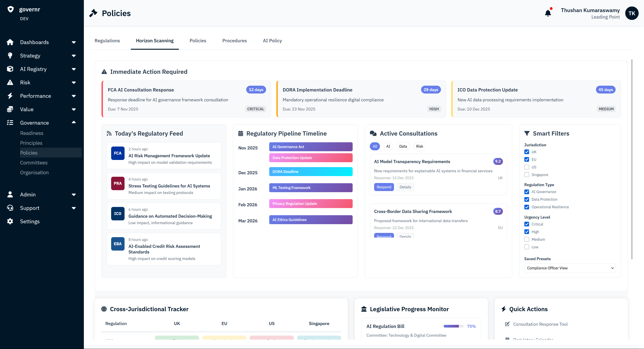
Task: Click the Support headset icon
Action: pos(10,208)
